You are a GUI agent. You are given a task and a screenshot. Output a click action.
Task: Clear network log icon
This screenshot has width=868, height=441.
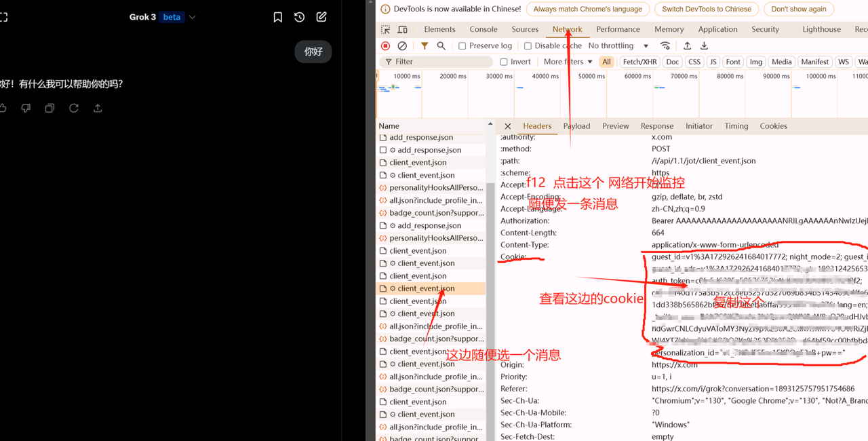tap(402, 45)
